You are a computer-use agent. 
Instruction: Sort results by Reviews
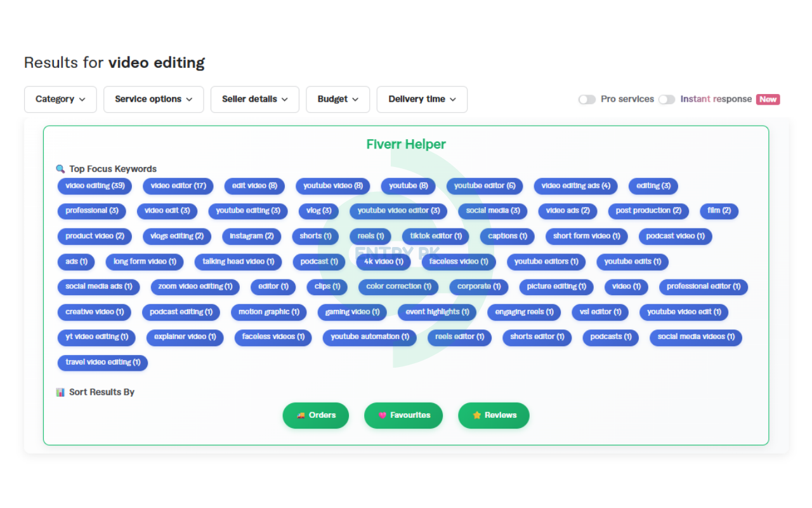(x=494, y=415)
